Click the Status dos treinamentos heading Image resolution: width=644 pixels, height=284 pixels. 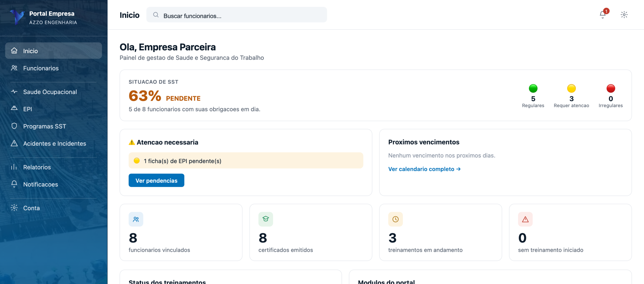pyautogui.click(x=167, y=282)
